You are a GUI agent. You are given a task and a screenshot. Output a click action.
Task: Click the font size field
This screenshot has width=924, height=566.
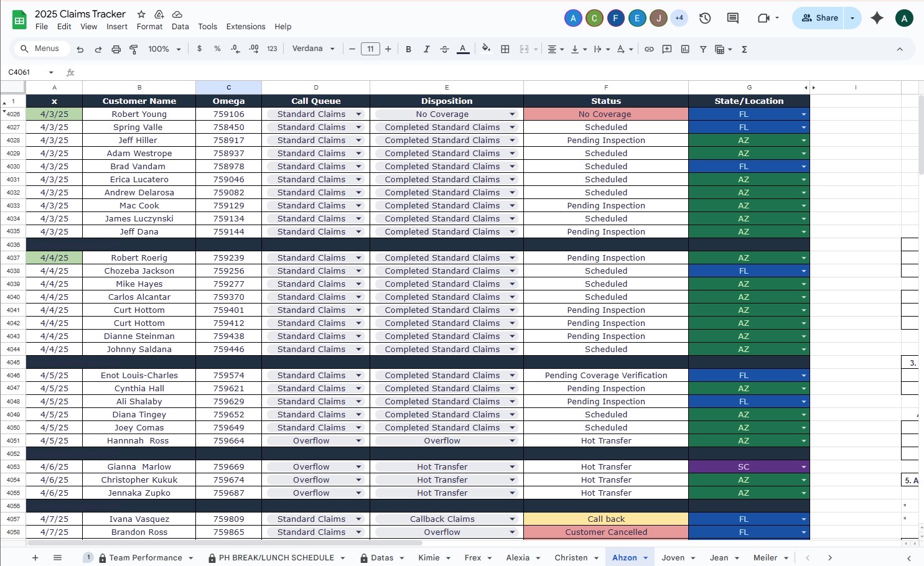click(x=370, y=49)
